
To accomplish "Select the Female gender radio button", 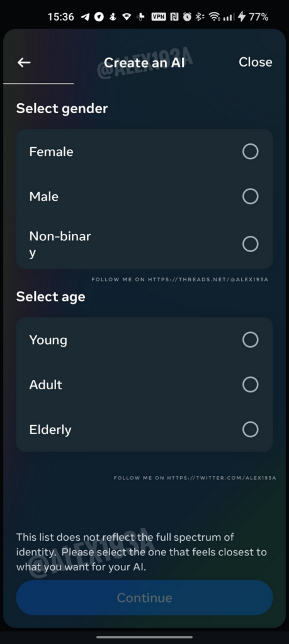I will 250,152.
